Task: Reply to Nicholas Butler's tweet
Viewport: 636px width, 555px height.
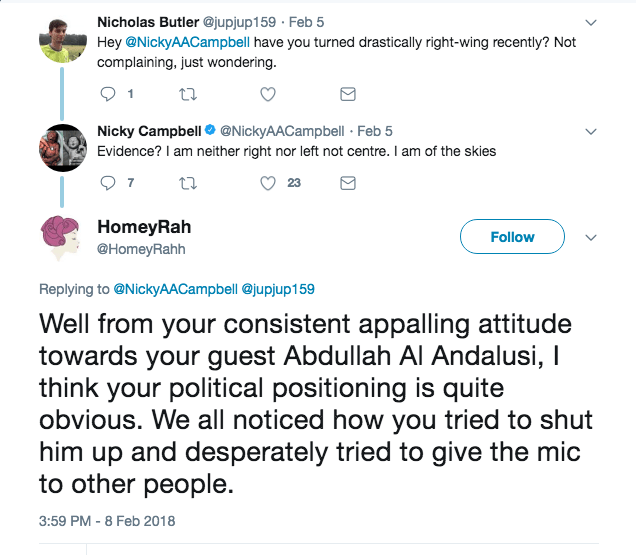Action: click(x=111, y=94)
